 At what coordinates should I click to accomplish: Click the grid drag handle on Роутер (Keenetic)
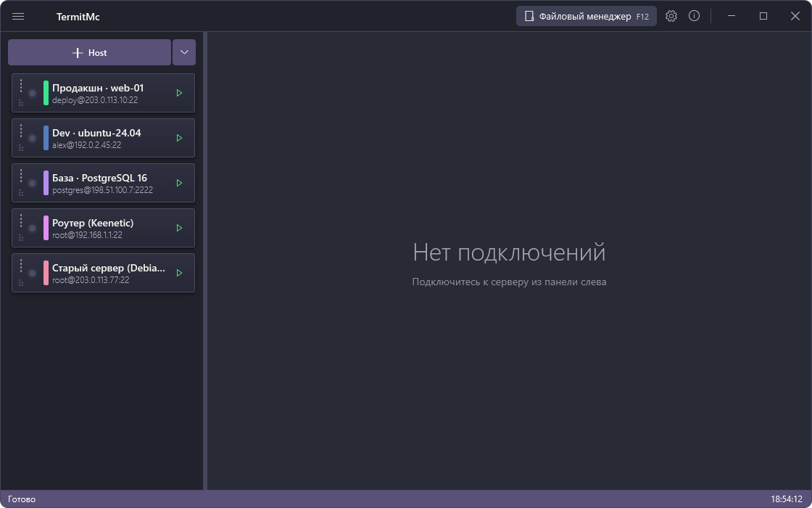(21, 238)
